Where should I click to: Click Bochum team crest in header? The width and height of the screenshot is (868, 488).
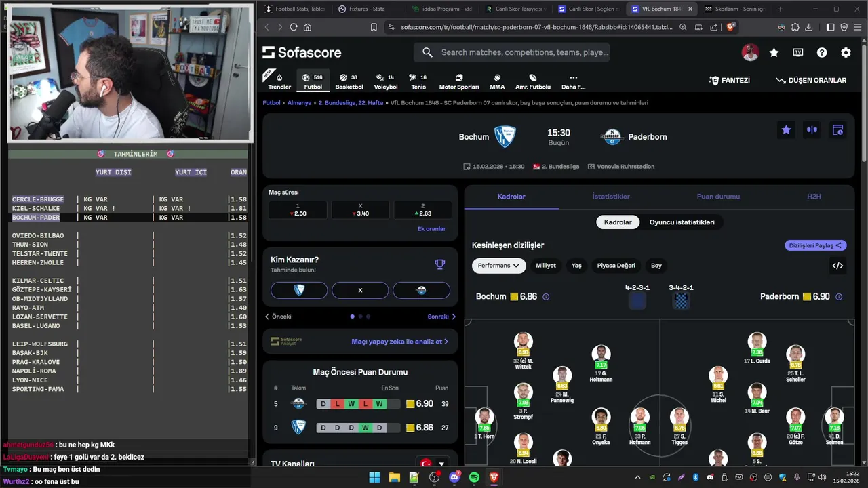click(x=505, y=136)
